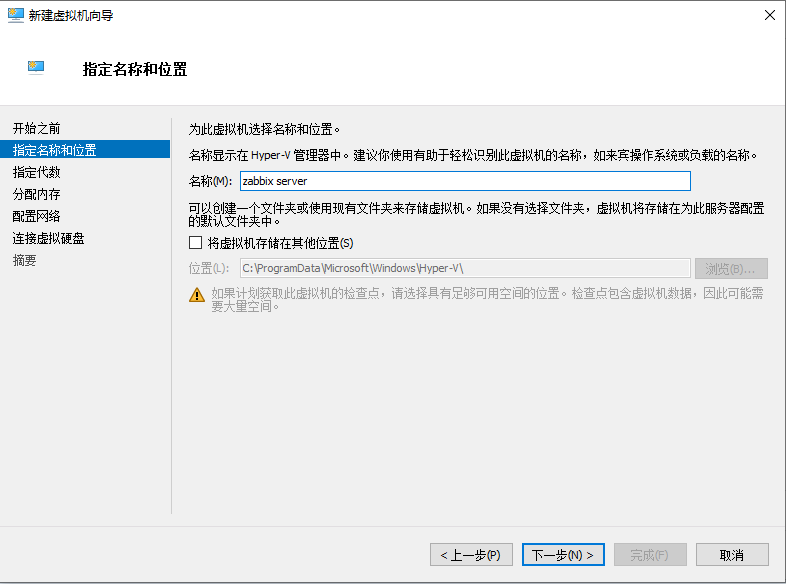Open the 摘要 step
The image size is (786, 584).
25,261
